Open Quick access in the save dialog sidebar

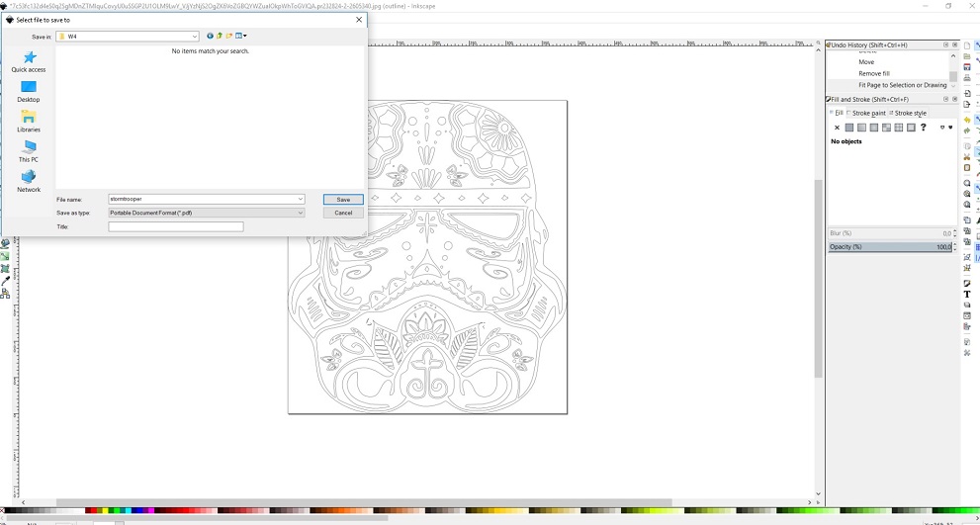[29, 62]
